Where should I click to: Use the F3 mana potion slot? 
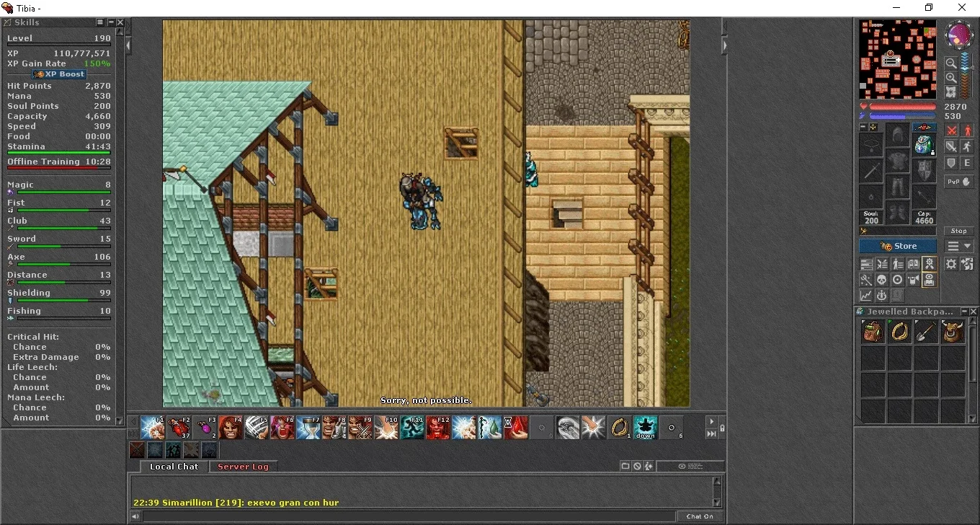(205, 428)
